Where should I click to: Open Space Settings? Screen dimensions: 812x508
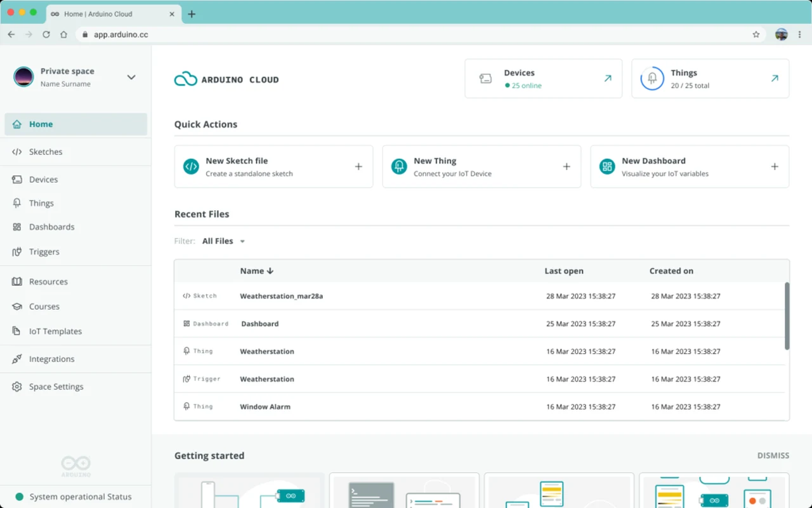[56, 386]
